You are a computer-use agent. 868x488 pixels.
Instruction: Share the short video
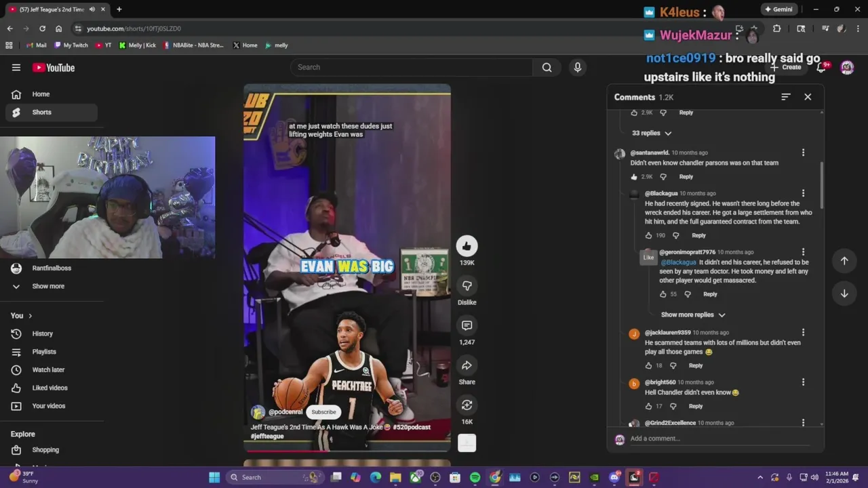[x=467, y=365]
